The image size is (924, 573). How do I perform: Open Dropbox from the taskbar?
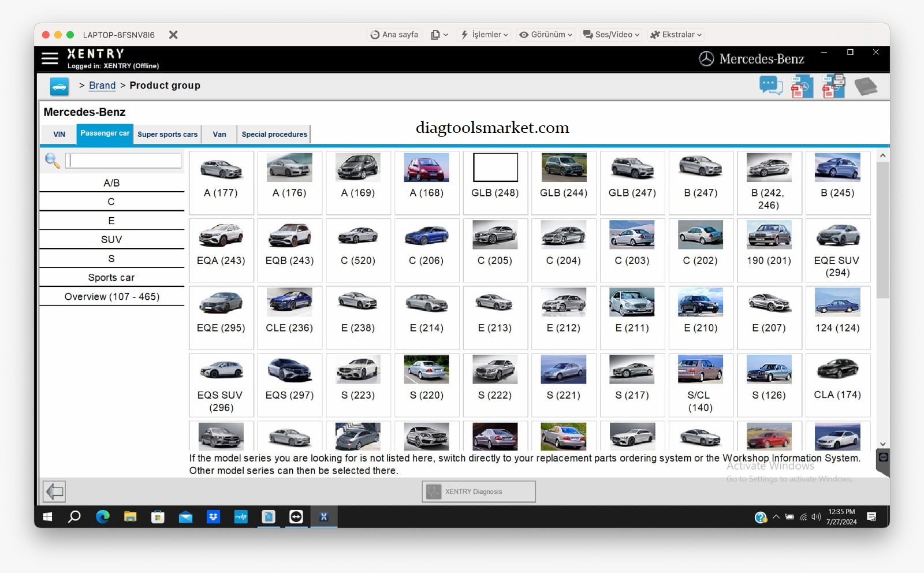pos(213,517)
